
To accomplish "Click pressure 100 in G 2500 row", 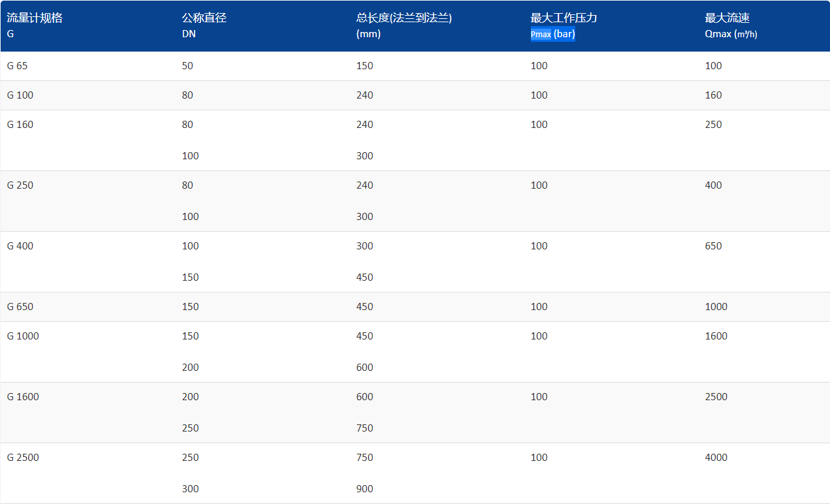I will pos(539,458).
